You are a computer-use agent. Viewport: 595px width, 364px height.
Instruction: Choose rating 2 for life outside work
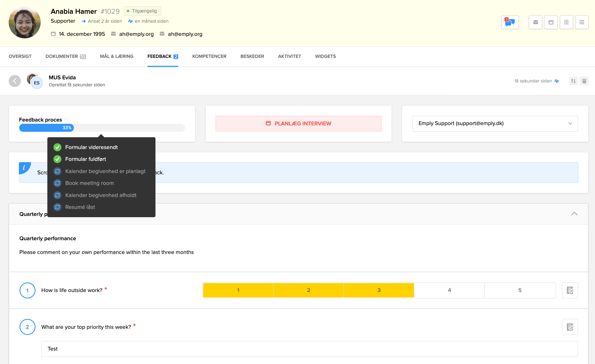click(x=308, y=290)
